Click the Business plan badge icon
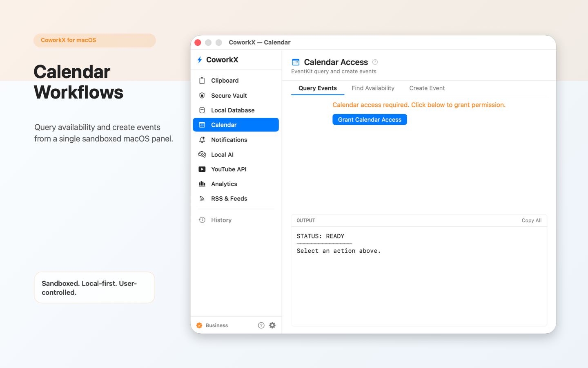588x368 pixels. point(199,325)
